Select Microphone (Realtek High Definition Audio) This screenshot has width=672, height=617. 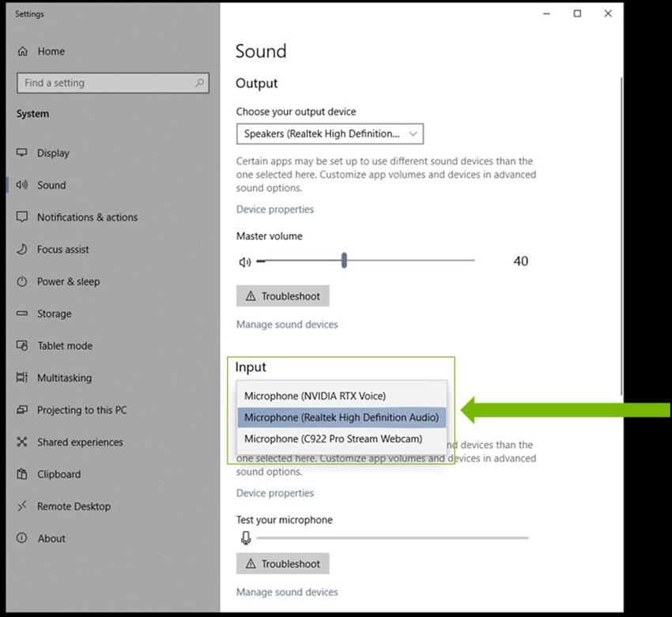pos(341,417)
